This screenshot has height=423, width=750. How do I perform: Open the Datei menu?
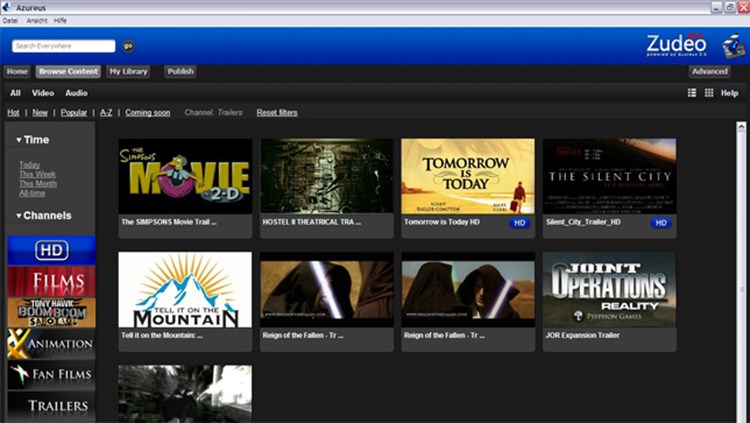pos(10,21)
